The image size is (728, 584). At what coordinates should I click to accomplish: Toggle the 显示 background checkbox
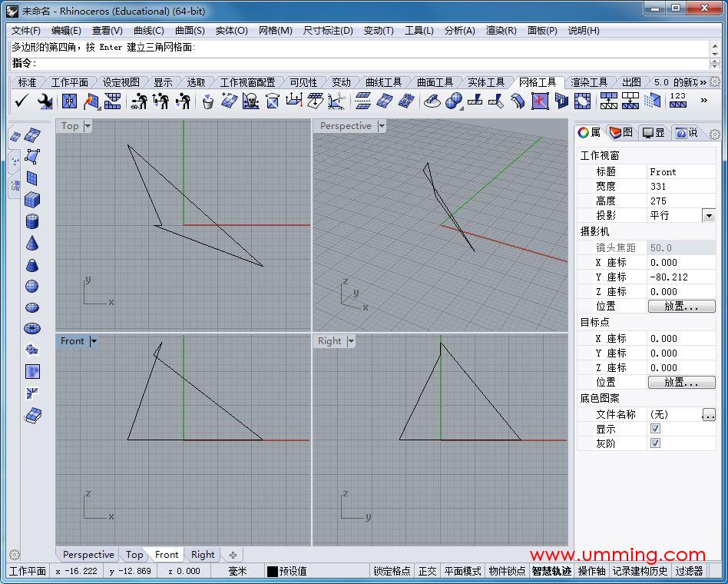(655, 429)
